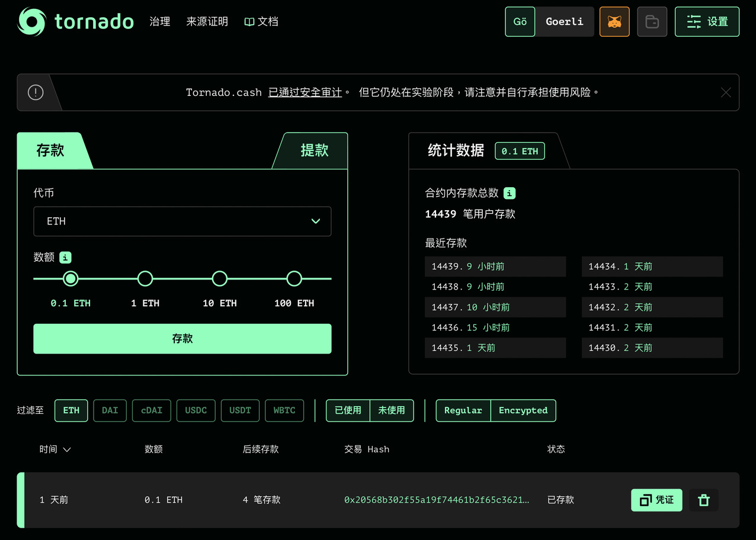Screen dimensions: 756x540
Task: Select the 0.1 ETH amount point
Action: pyautogui.click(x=71, y=278)
